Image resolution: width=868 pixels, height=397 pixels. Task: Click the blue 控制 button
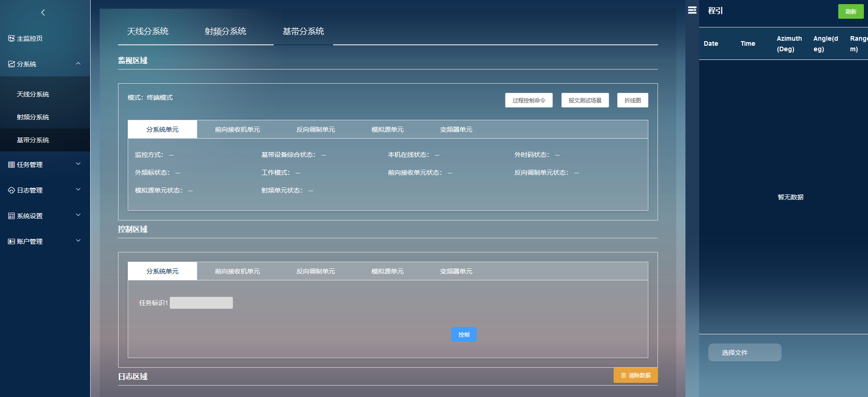pyautogui.click(x=464, y=334)
